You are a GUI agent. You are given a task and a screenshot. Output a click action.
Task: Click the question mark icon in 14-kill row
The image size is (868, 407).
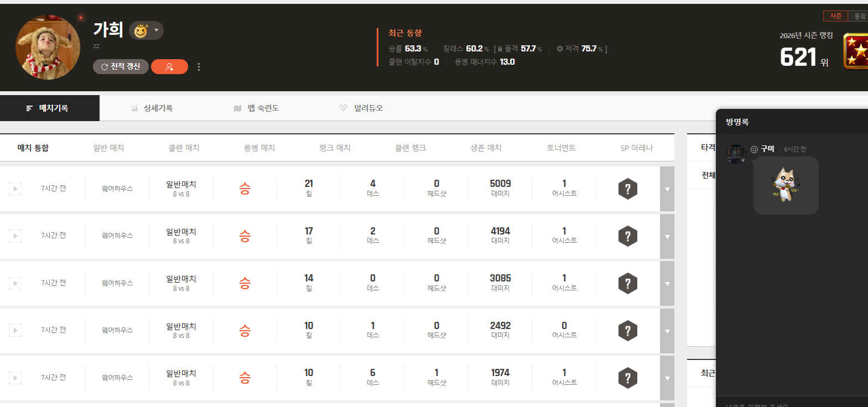[x=627, y=284]
